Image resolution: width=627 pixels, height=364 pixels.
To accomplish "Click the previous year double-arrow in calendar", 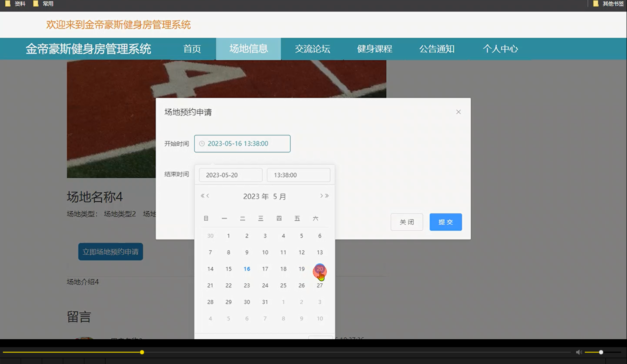I will [202, 196].
